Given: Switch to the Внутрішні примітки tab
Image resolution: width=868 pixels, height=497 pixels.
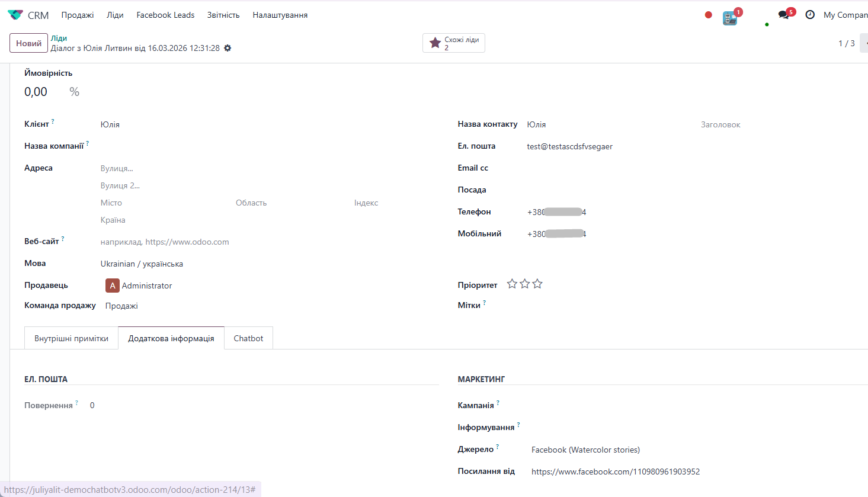Looking at the screenshot, I should pos(71,338).
